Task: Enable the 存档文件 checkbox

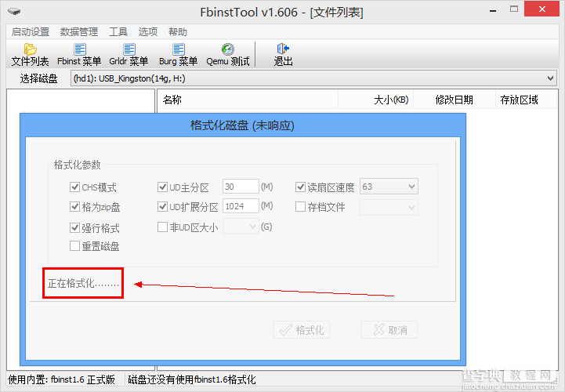Action: (300, 207)
